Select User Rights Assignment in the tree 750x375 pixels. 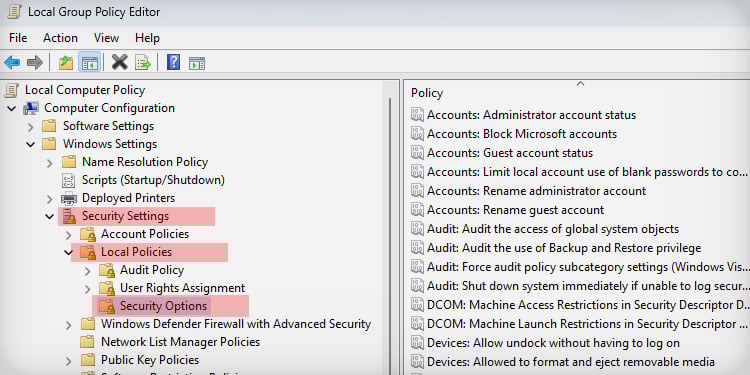pos(182,288)
